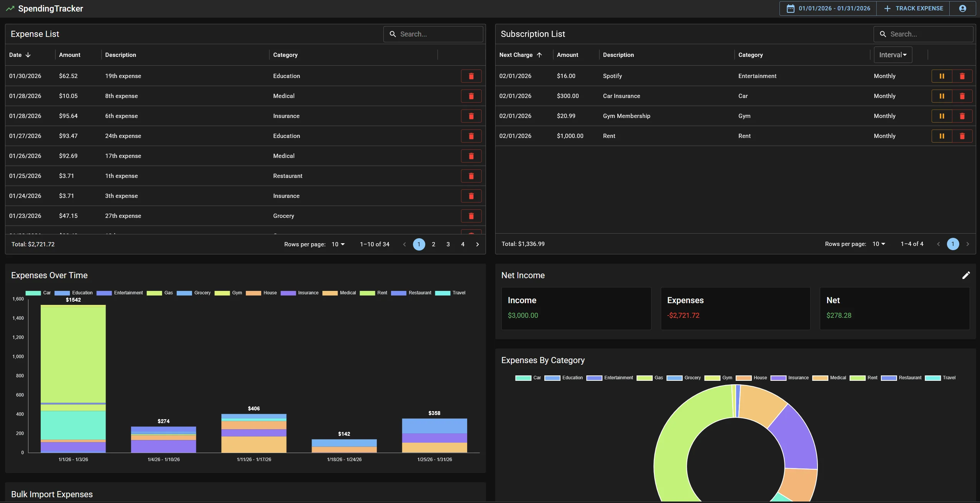Pause the Gym Membership subscription

[x=942, y=116]
